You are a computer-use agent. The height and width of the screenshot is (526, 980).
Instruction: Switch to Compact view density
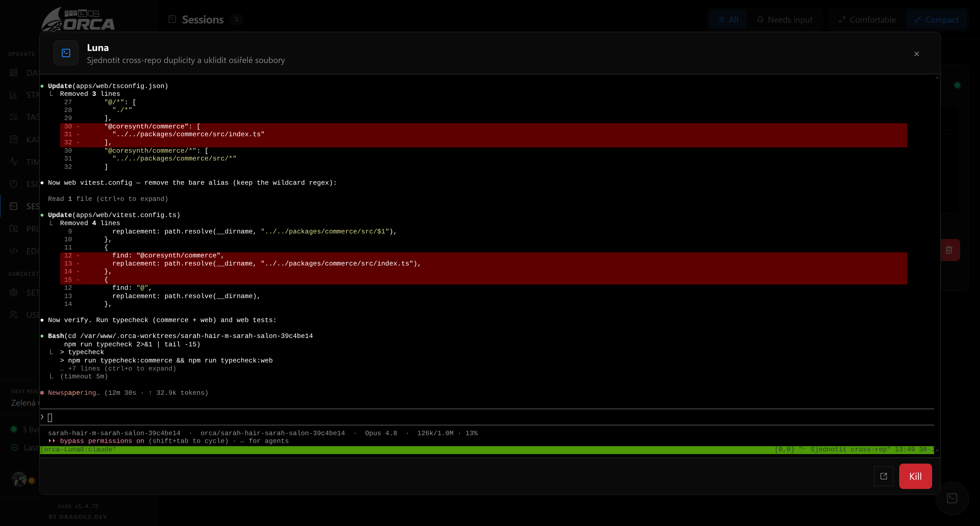coord(936,20)
